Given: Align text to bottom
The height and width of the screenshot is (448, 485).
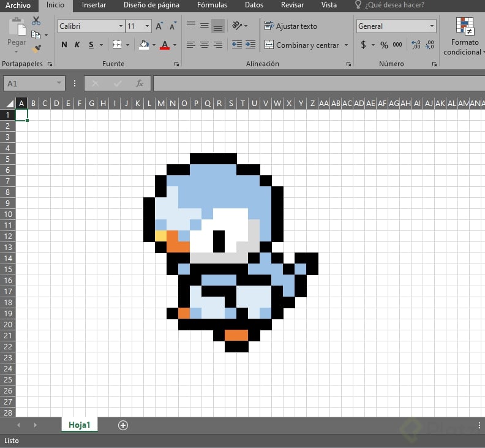Looking at the screenshot, I should (x=218, y=26).
